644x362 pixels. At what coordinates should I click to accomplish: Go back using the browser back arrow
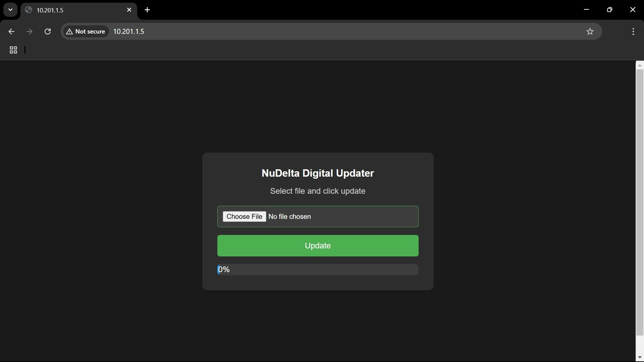pos(11,32)
